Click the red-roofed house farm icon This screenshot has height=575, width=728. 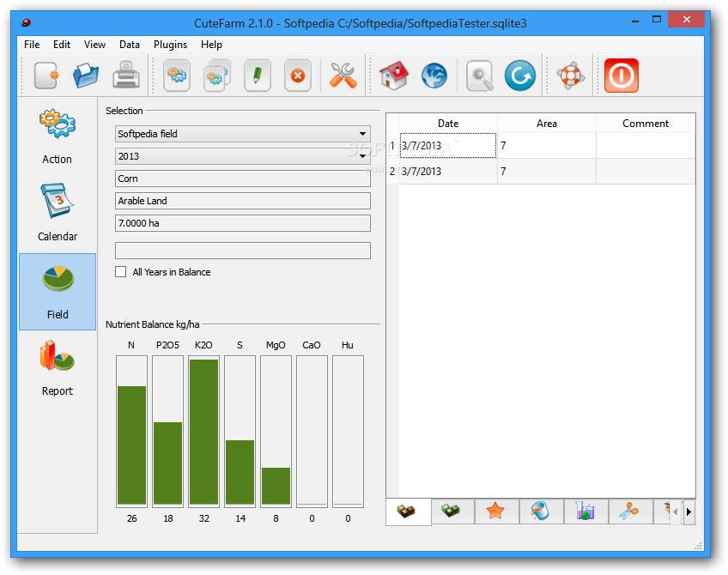pyautogui.click(x=394, y=76)
